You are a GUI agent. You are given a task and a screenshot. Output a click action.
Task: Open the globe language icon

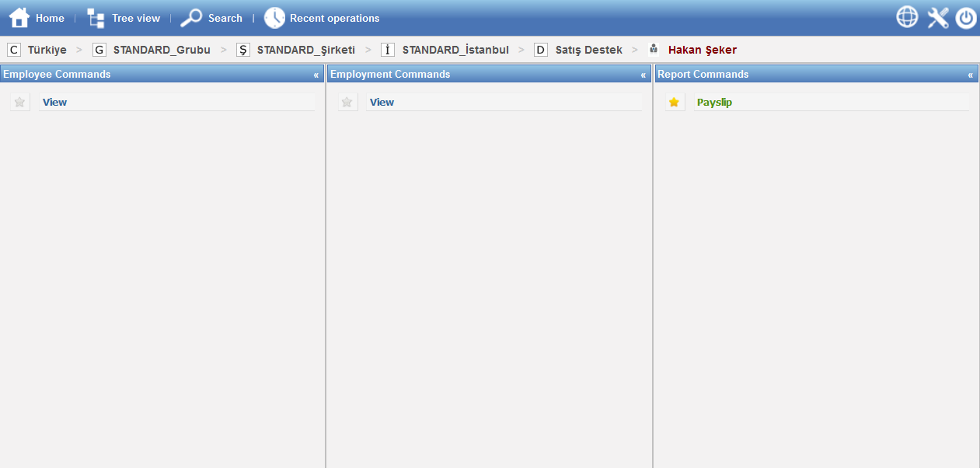point(907,17)
